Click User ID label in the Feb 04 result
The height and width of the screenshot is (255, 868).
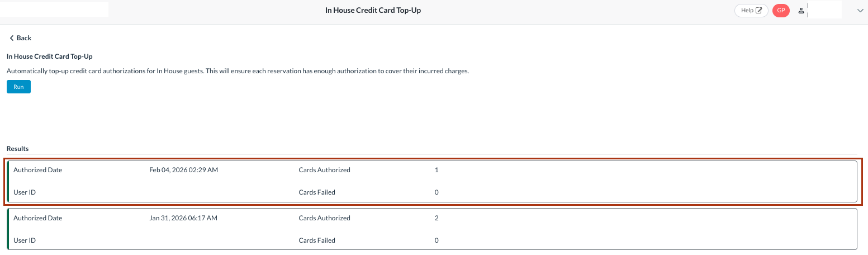pos(25,192)
